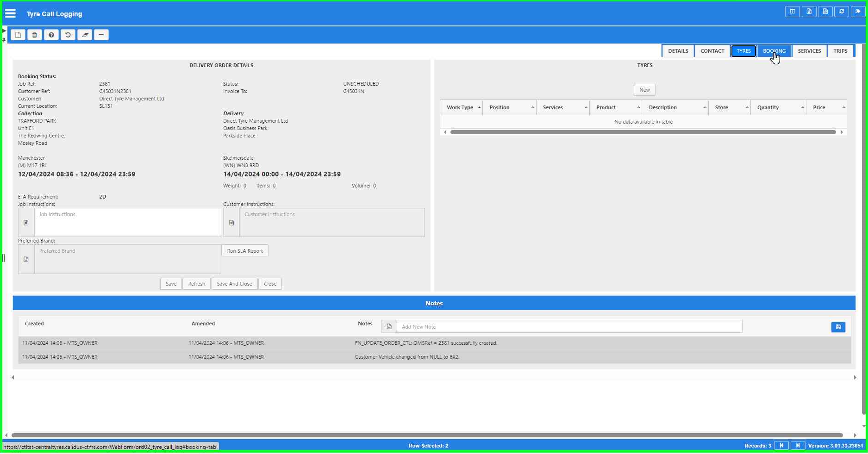Open the hamburger main menu
868x454 pixels.
[x=10, y=13]
